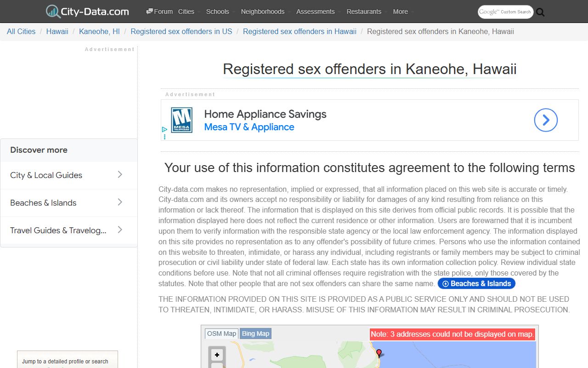Switch to the Bing Map tab
This screenshot has width=588, height=368.
click(255, 333)
